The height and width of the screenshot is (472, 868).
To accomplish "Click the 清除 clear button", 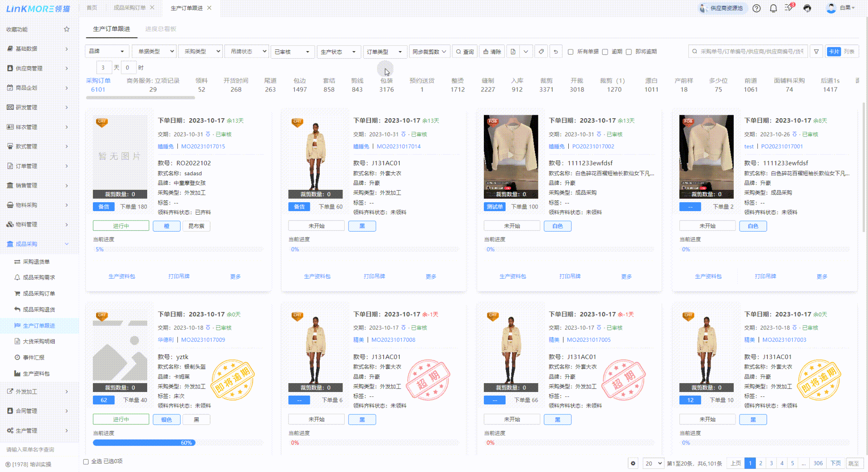I will (x=492, y=52).
